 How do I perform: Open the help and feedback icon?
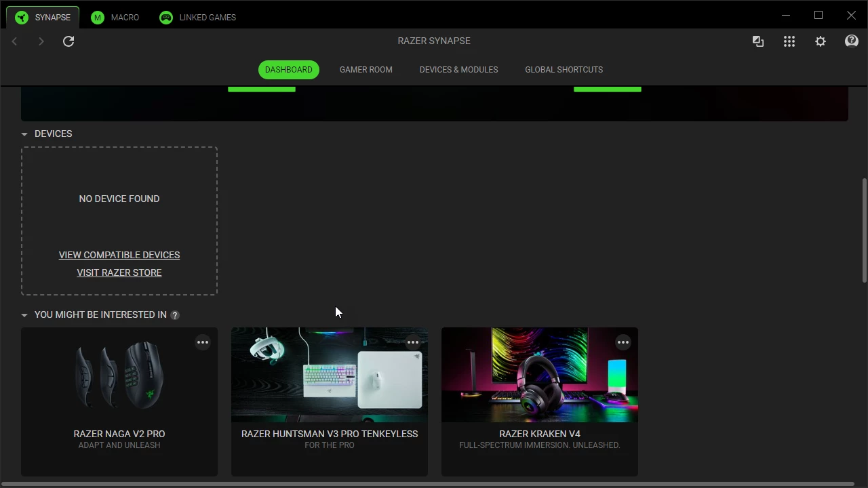[x=852, y=41]
